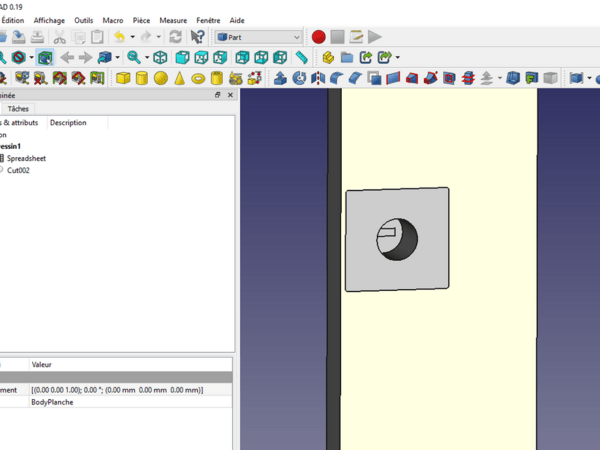600x450 pixels.
Task: Set the isometric view cube icon
Action: [x=160, y=57]
